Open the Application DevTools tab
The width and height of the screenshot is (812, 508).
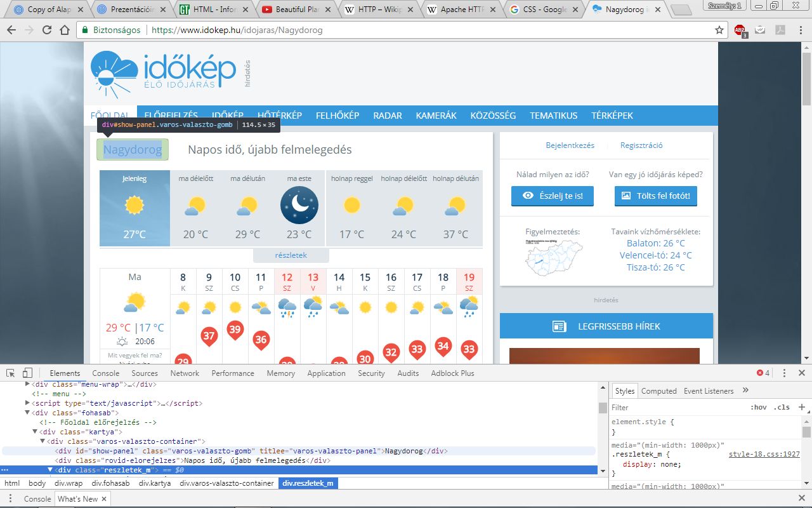pos(326,373)
